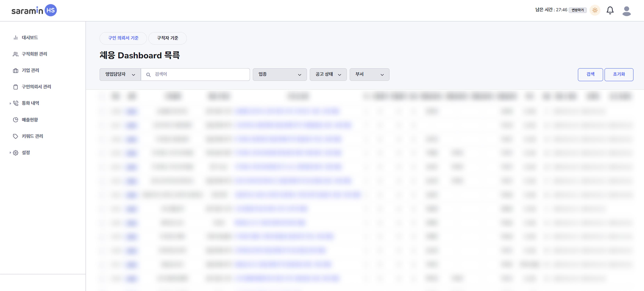Open the 영업담당자 dropdown
Screen dimensions: 644x291
pyautogui.click(x=120, y=75)
